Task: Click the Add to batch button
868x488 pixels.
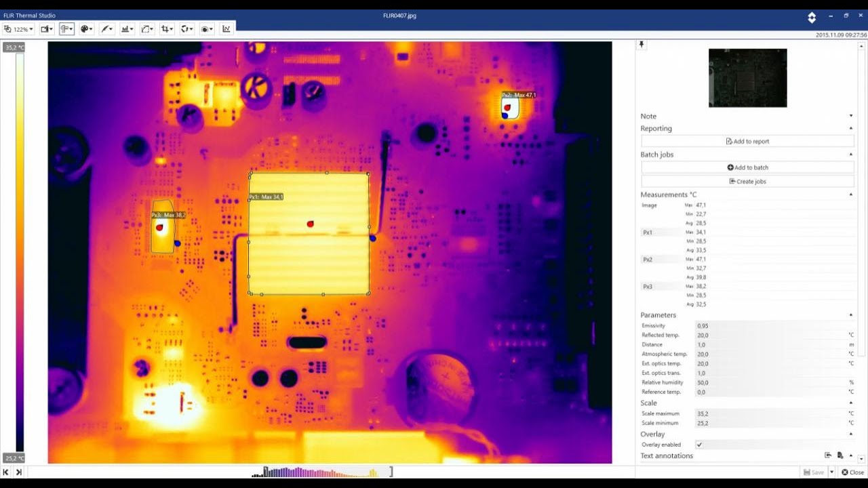Action: click(x=747, y=167)
